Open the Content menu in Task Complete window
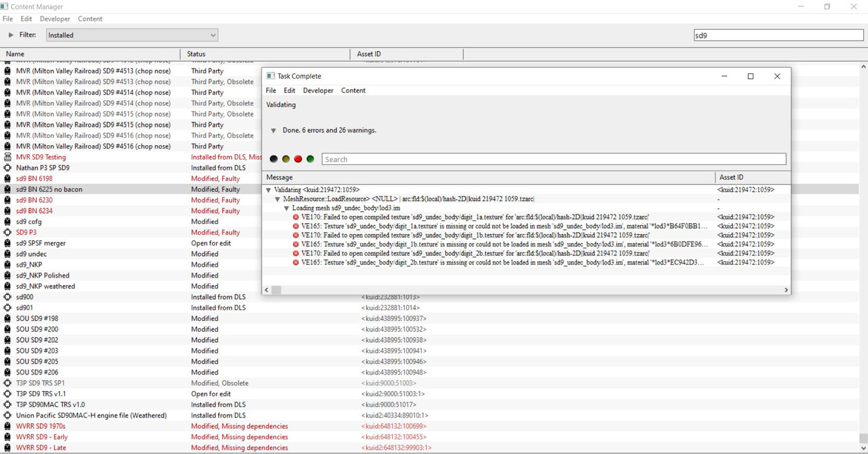 click(x=353, y=90)
